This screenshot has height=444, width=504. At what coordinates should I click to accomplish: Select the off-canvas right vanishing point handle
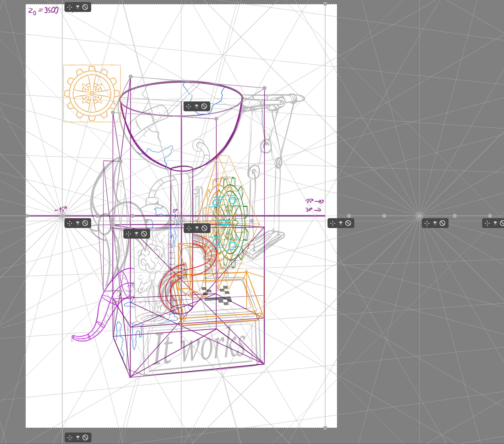[419, 216]
